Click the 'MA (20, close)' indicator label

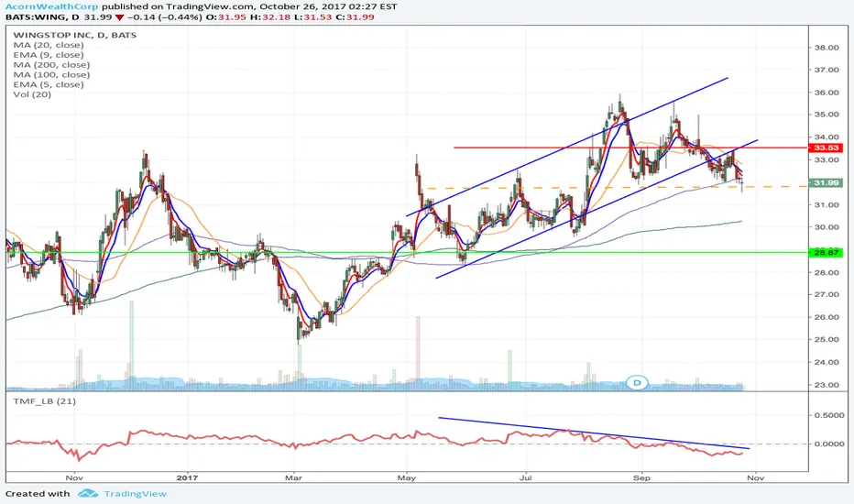49,45
